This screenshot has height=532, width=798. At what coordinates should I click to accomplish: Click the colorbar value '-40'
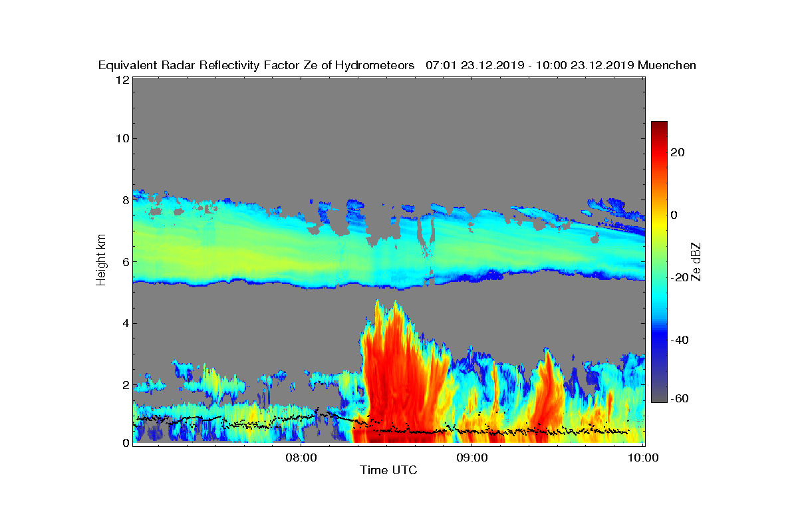click(678, 340)
